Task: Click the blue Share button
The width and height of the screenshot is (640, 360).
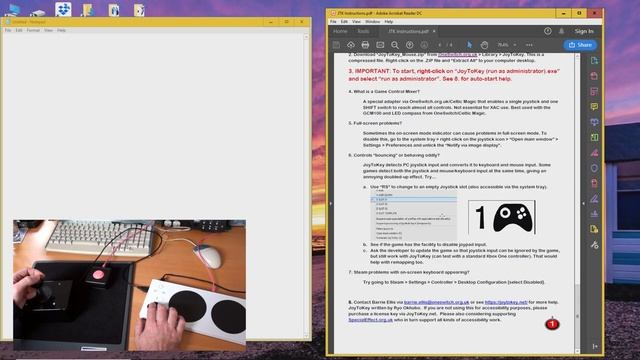Action: coord(580,45)
